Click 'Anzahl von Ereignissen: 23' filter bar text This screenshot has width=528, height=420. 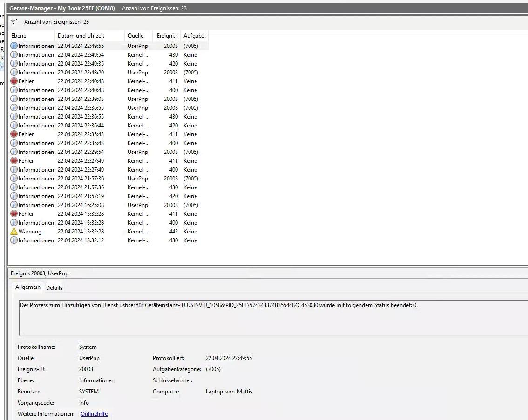pyautogui.click(x=57, y=22)
